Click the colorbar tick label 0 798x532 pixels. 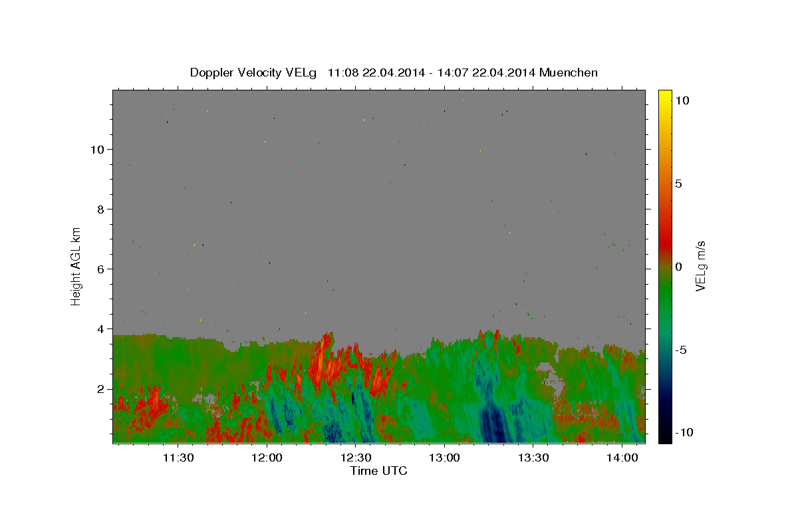click(x=679, y=267)
